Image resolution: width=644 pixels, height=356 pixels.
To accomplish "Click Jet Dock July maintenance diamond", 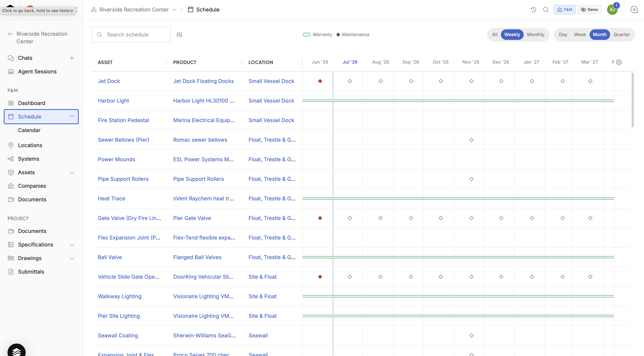I will pos(350,81).
